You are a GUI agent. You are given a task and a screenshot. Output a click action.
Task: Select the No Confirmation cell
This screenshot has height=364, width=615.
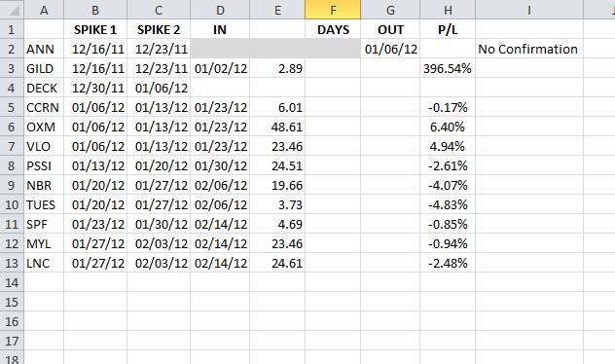[x=529, y=49]
